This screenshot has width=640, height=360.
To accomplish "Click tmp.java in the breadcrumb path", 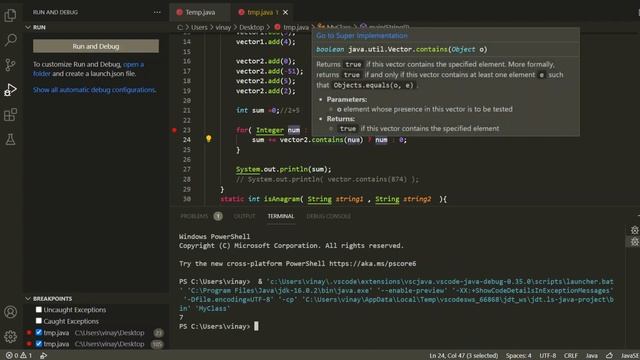I will click(296, 27).
